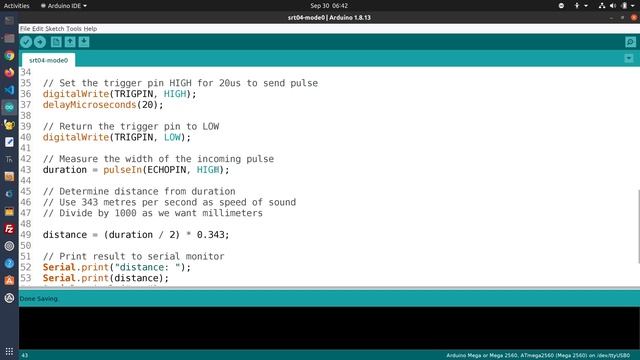Open the Typora 'Tn' icon in dock
This screenshot has height=360, width=640.
[9, 159]
